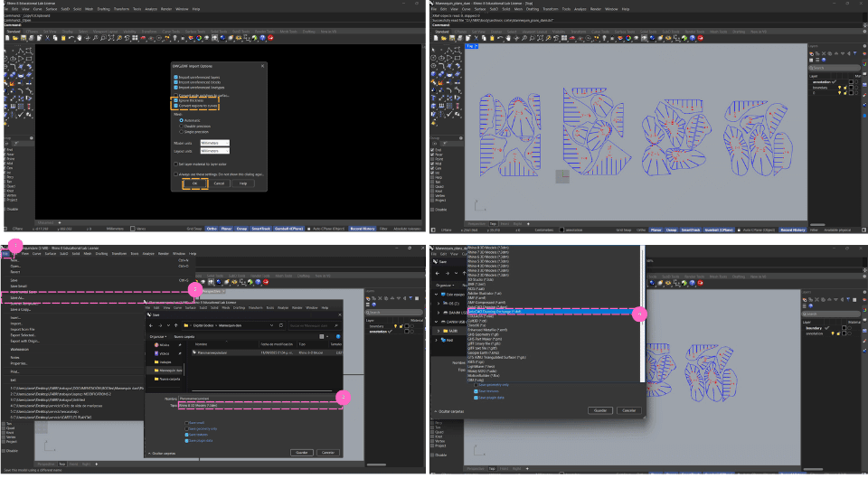Click the blue help icon in the Save dialog

point(340,335)
